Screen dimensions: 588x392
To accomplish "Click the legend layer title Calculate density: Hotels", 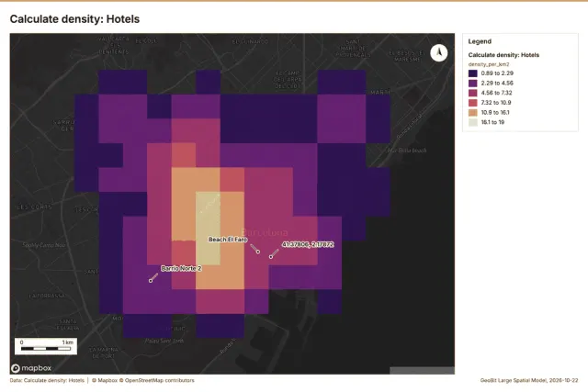I will (x=503, y=55).
